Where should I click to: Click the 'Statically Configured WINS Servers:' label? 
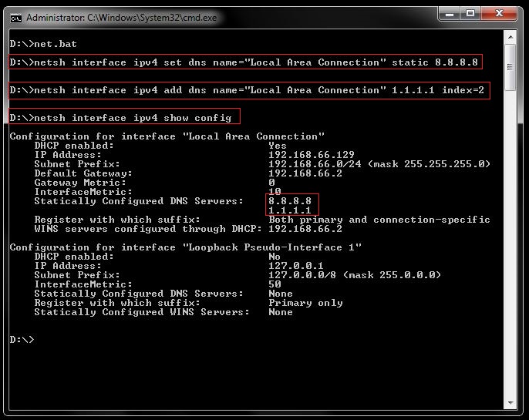pyautogui.click(x=142, y=312)
